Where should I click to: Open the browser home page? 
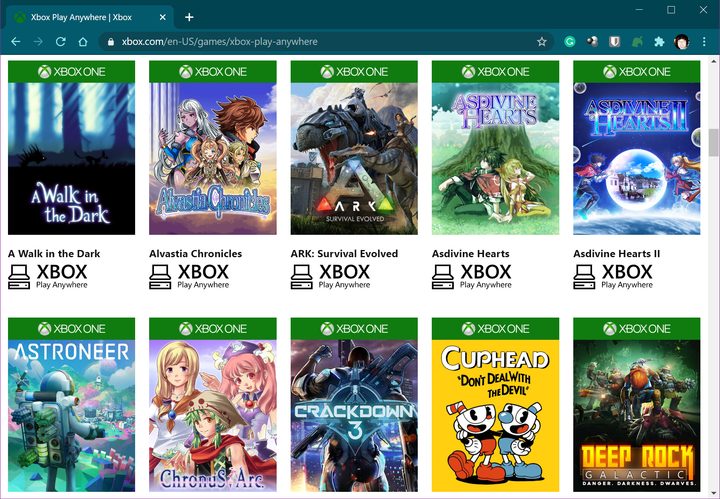[83, 42]
